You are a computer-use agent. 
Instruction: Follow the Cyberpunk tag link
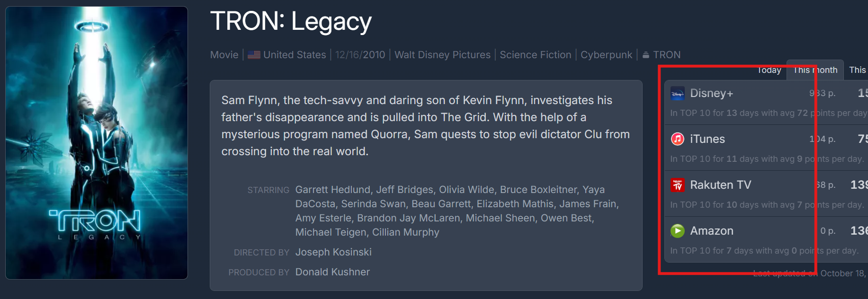606,55
